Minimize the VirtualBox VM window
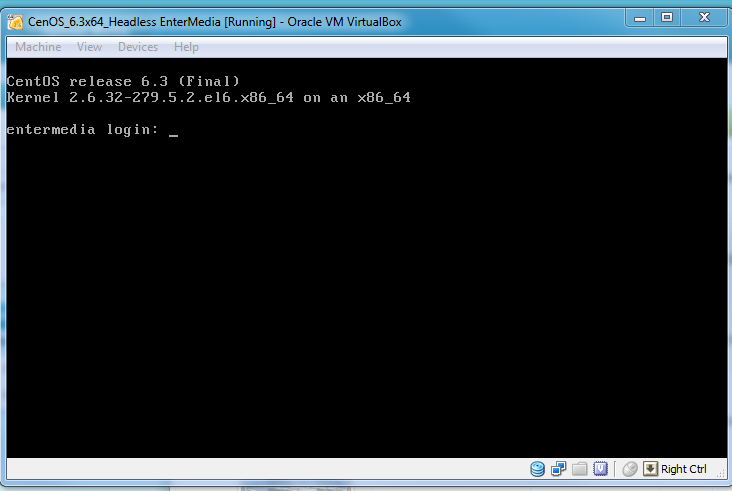The height and width of the screenshot is (491, 732). 640,18
